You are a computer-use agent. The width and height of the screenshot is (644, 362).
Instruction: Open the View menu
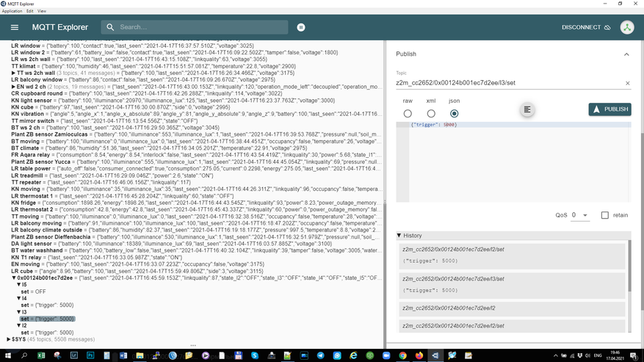tap(42, 11)
